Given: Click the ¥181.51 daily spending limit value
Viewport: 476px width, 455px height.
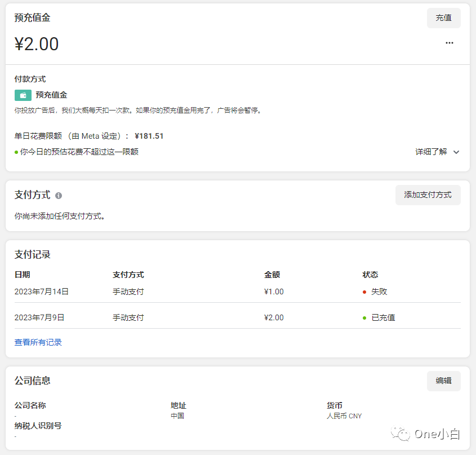Looking at the screenshot, I should [149, 136].
